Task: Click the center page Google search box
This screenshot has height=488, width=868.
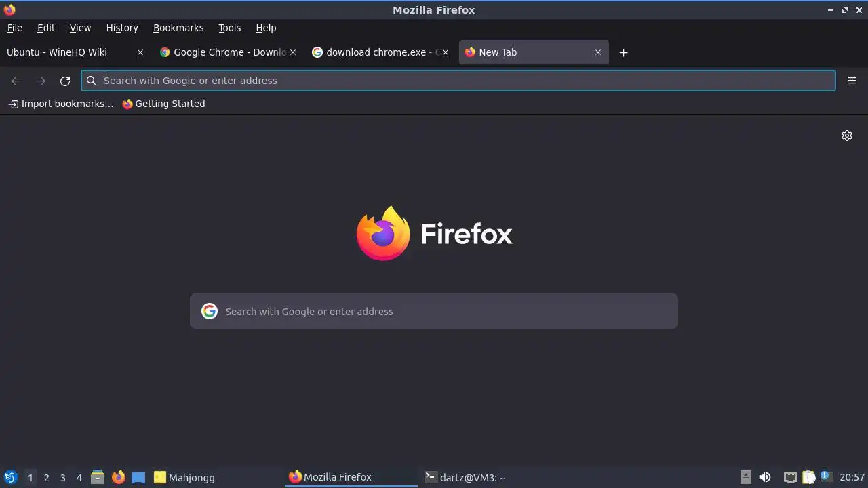Action: (x=434, y=311)
